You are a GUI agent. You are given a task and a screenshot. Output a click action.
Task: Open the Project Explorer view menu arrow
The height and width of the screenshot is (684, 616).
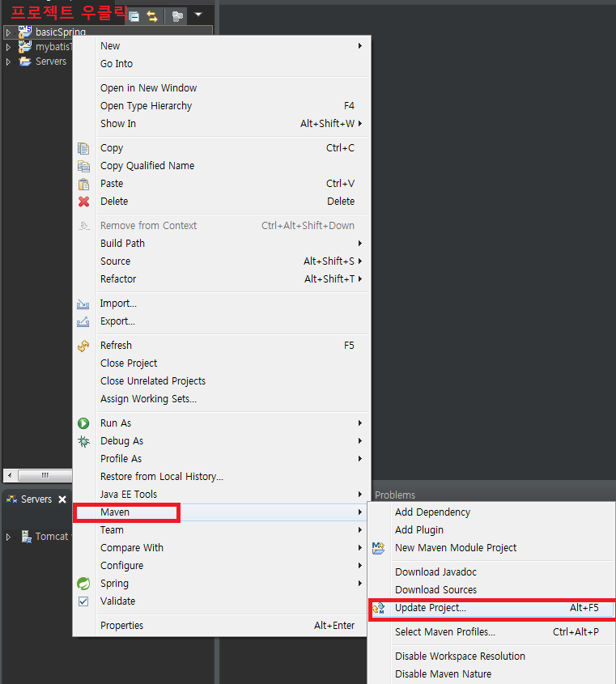[198, 15]
